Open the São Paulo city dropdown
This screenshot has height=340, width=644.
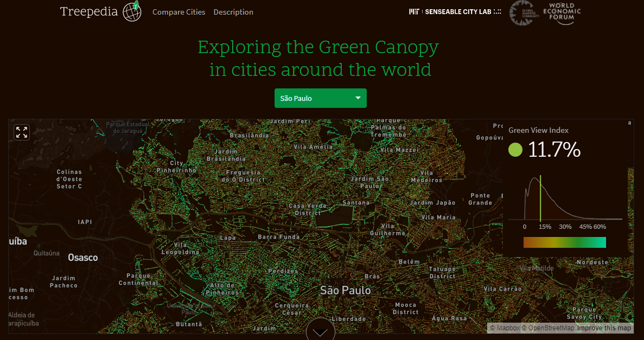click(x=320, y=98)
